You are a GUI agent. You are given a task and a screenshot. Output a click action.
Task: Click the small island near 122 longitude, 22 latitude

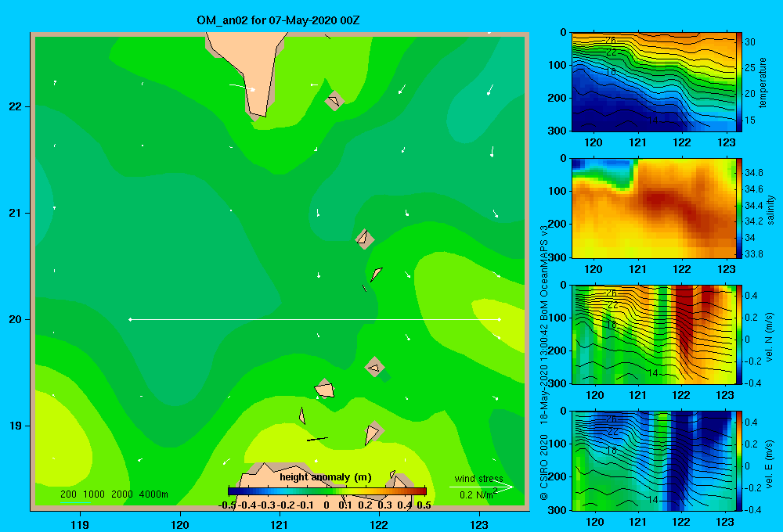pos(334,101)
